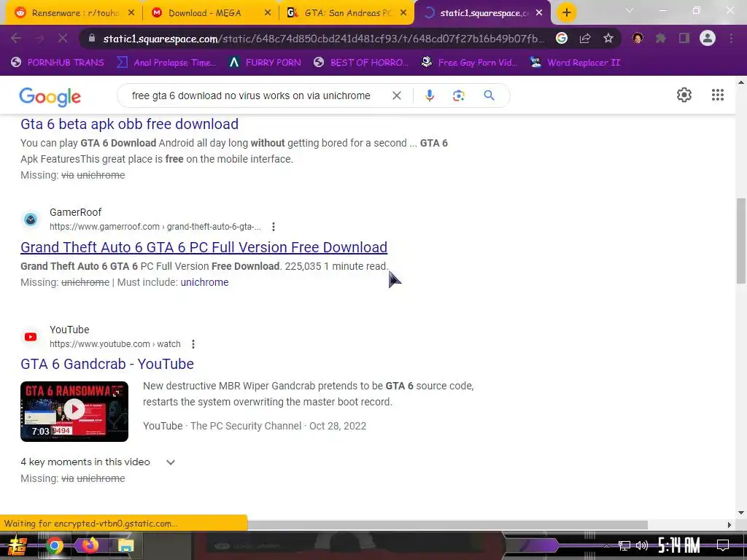Viewport: 747px width, 560px height.
Task: Click gamerroof.com URL text
Action: [x=155, y=227]
